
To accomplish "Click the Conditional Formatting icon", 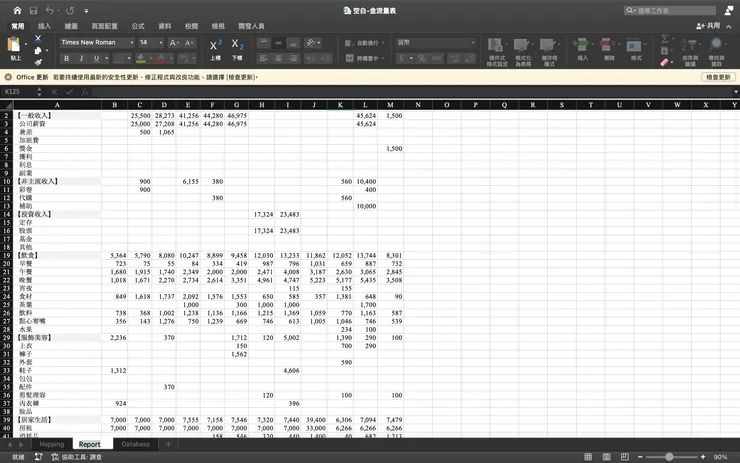I will pos(496,47).
